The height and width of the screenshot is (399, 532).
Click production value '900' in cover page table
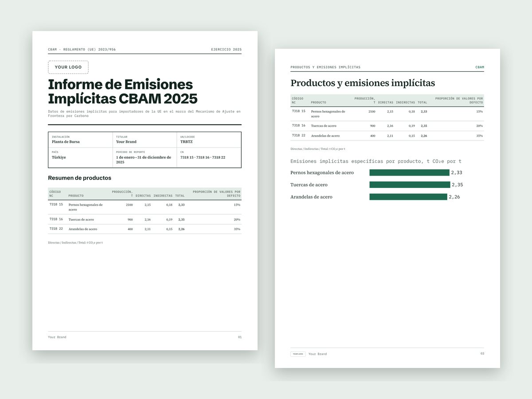[130, 219]
